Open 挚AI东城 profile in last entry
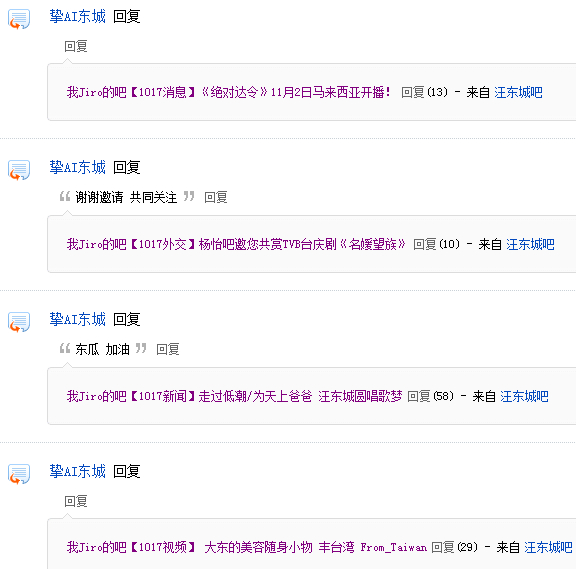 point(78,471)
